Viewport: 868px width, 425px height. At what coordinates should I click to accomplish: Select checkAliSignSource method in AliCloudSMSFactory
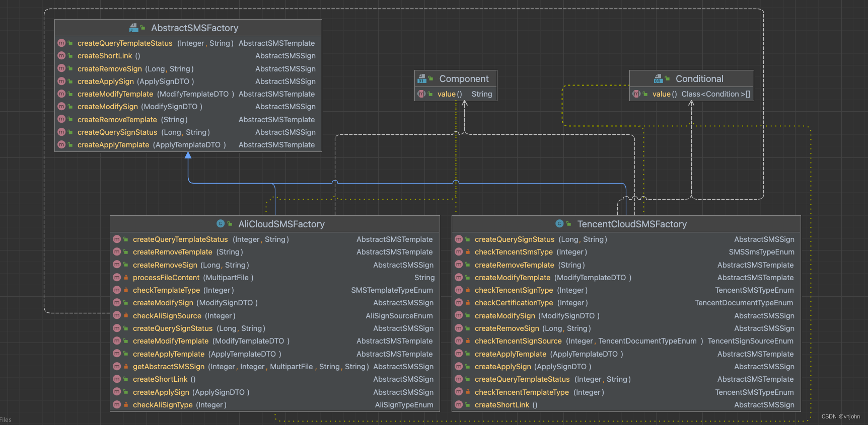tap(167, 316)
